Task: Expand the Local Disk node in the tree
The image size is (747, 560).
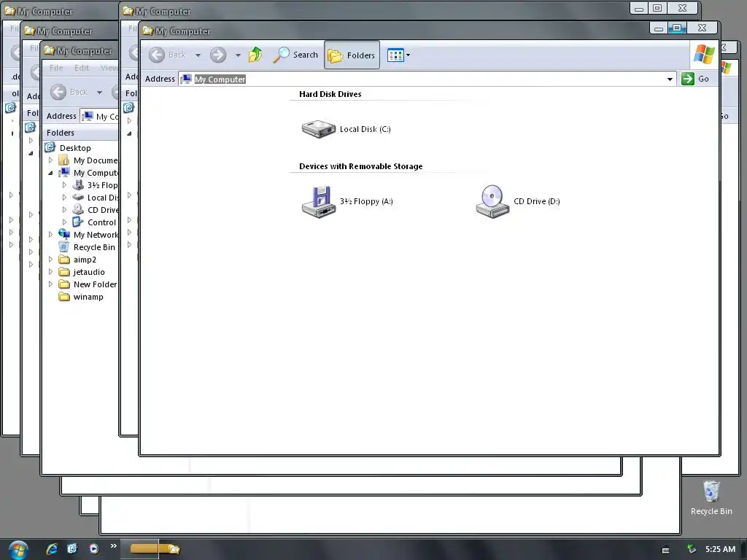Action: [x=64, y=198]
